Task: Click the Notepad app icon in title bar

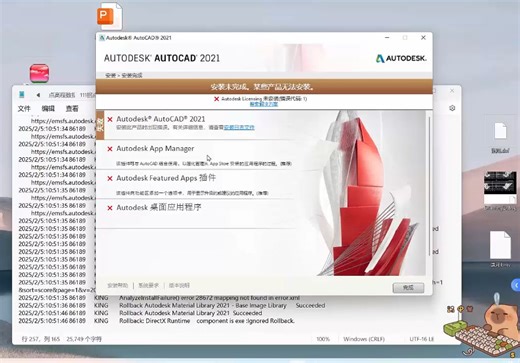Action: click(x=22, y=95)
